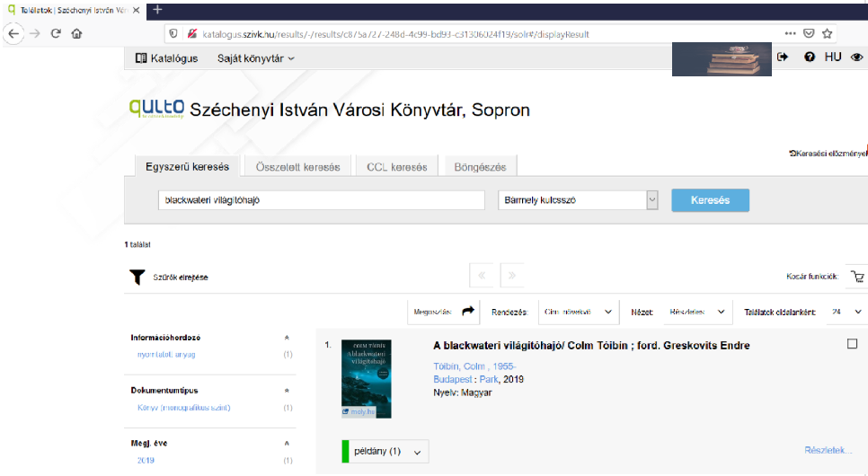Go to next results page arrow
This screenshot has width=868, height=476.
(512, 277)
